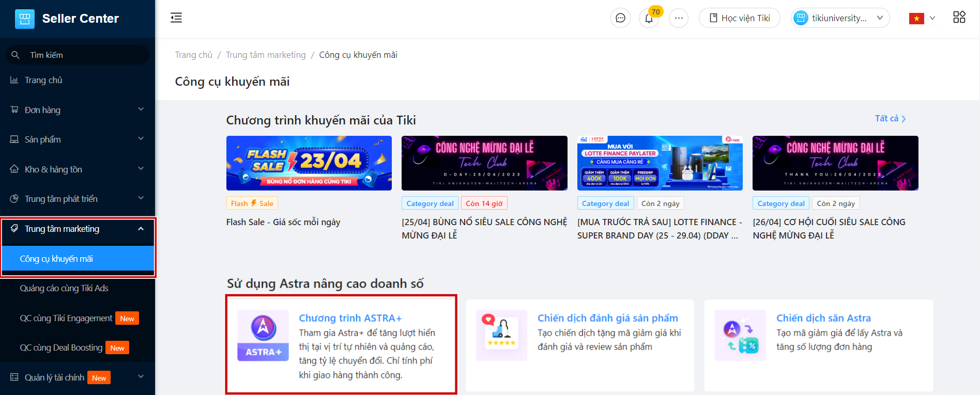Click the Học viện Tiki button
980x395 pixels.
click(739, 18)
